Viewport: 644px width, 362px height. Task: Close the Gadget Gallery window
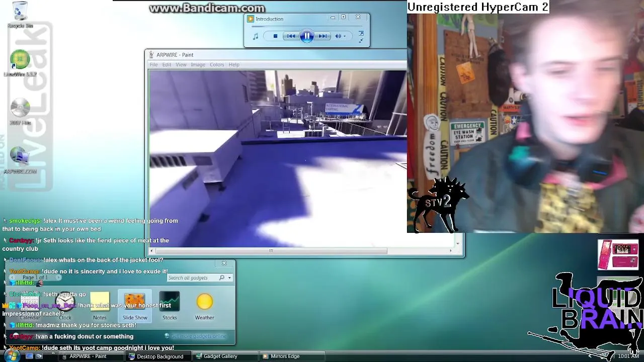pos(224,263)
